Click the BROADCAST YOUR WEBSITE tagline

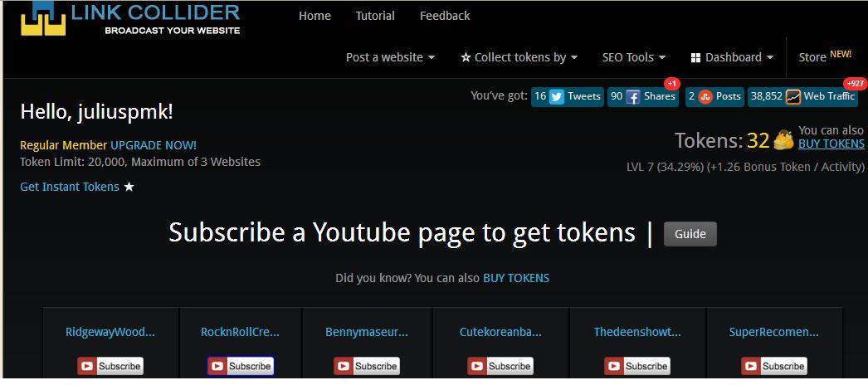click(x=172, y=31)
